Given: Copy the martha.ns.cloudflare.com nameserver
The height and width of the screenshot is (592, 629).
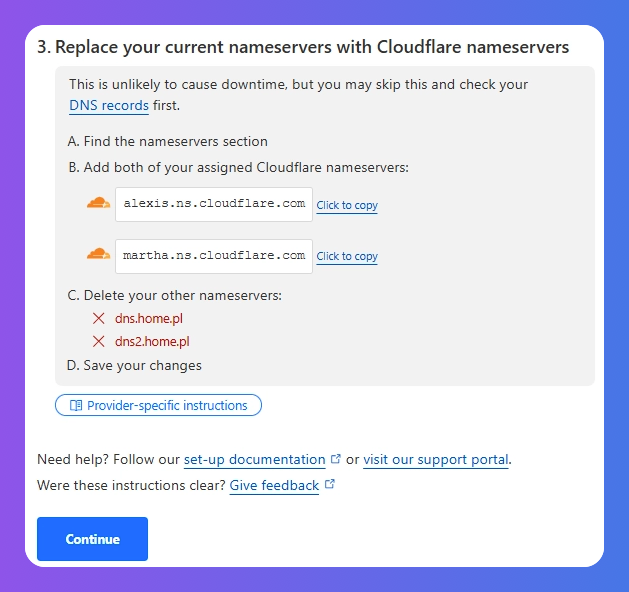Looking at the screenshot, I should pos(347,256).
